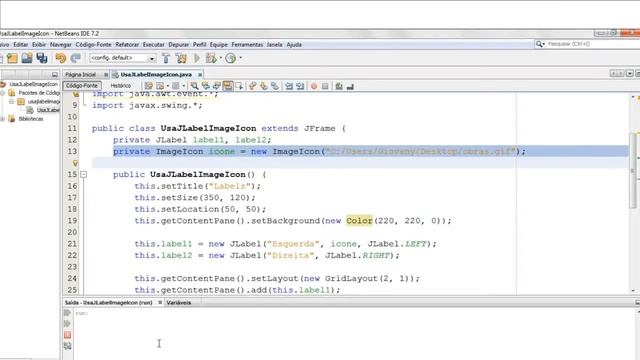Build the project with hammer icon

tap(166, 58)
